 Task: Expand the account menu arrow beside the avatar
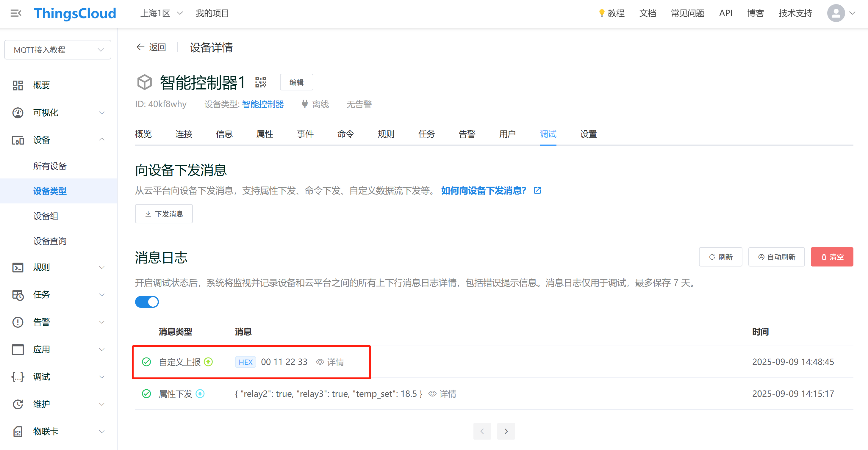pyautogui.click(x=852, y=13)
